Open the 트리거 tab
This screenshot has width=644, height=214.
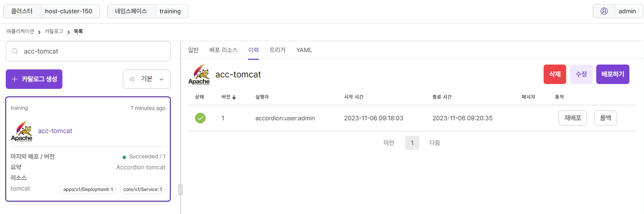pyautogui.click(x=277, y=50)
